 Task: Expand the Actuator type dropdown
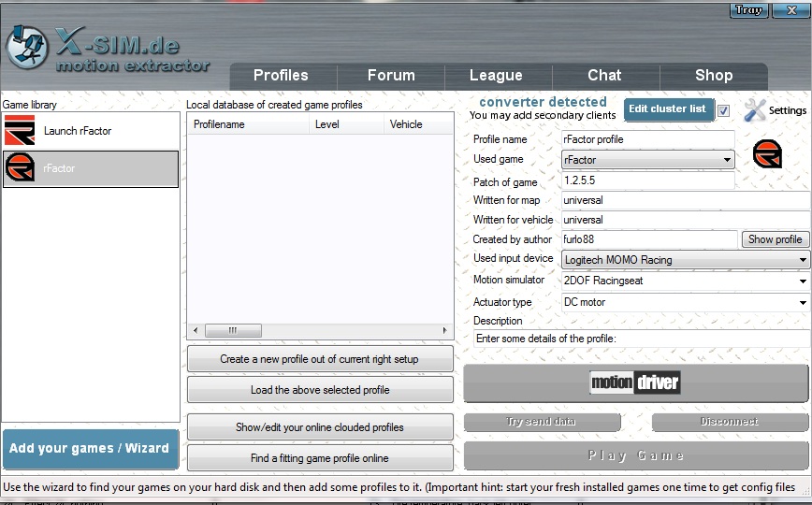(686, 302)
